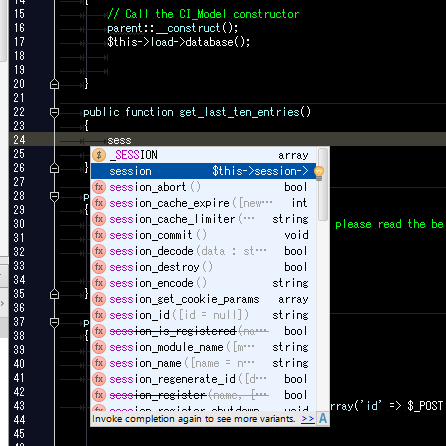Click the $this->load->database() line
Viewport: 446px width, 446px height.
179,42
